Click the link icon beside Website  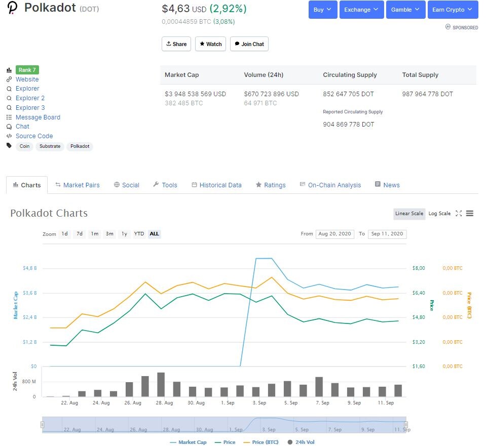[9, 79]
